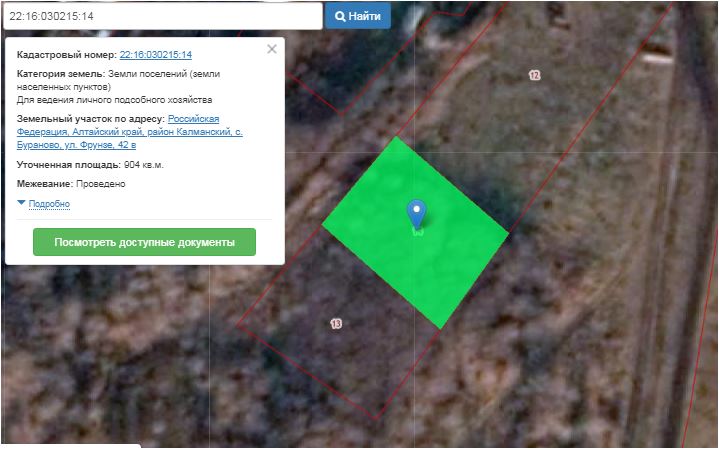The height and width of the screenshot is (449, 719).
Task: Select parcel label 12 on the map
Action: tap(534, 75)
